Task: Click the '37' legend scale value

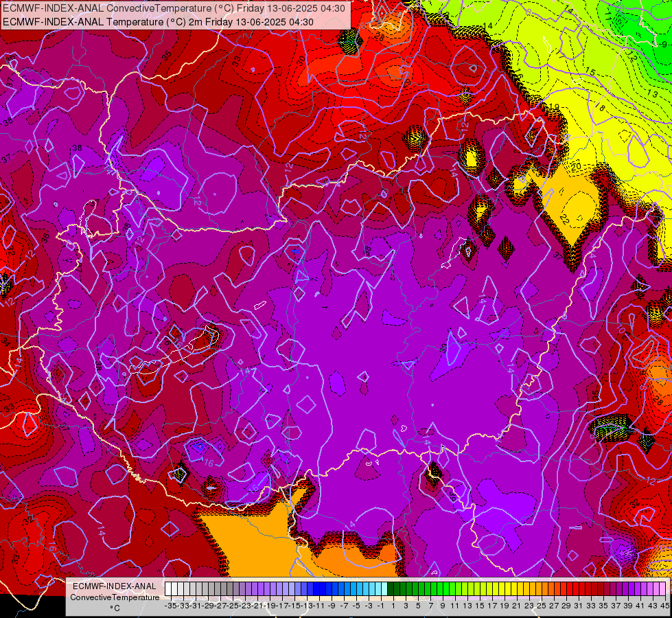Action: click(x=616, y=606)
